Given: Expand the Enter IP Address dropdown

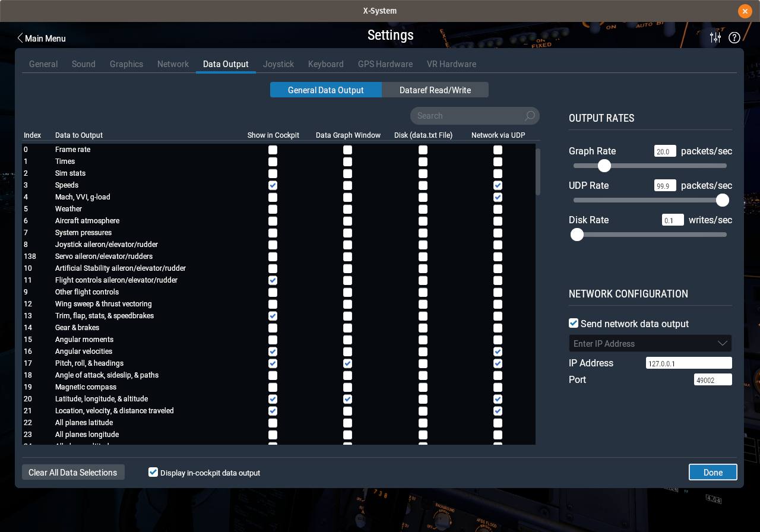Looking at the screenshot, I should (x=650, y=343).
